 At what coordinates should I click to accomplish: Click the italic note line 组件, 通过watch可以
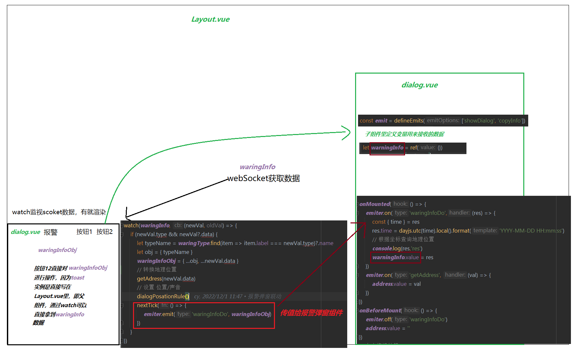(60, 306)
